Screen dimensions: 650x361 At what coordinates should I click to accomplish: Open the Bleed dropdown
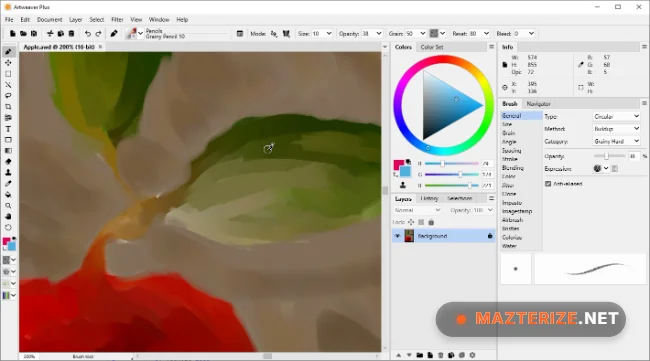click(531, 34)
